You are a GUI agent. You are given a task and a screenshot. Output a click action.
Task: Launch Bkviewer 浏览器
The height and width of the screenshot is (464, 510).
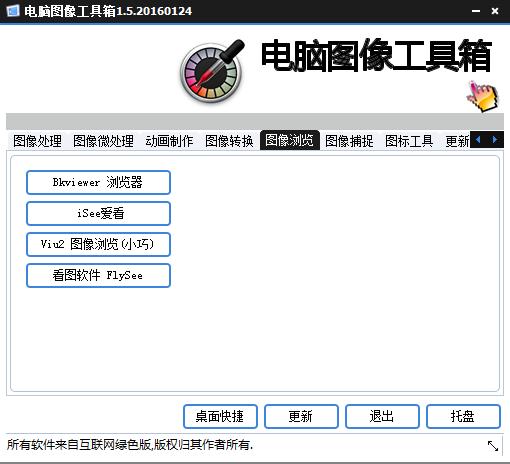98,182
